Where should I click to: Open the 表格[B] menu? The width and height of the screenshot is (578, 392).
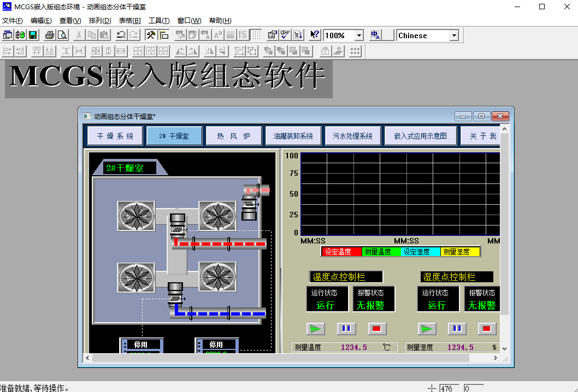point(129,21)
